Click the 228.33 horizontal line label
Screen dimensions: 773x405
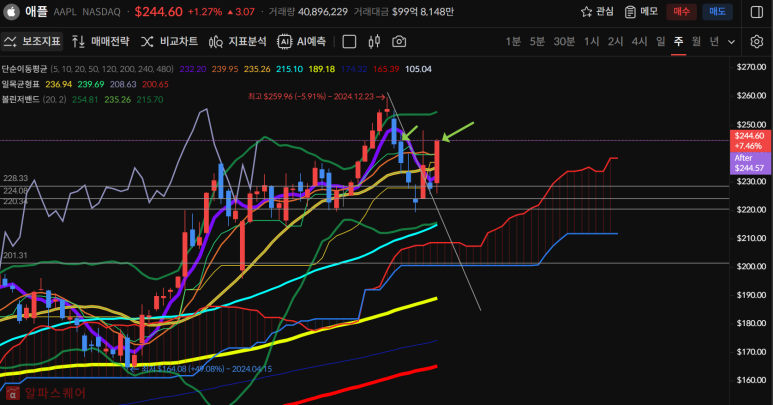point(15,178)
